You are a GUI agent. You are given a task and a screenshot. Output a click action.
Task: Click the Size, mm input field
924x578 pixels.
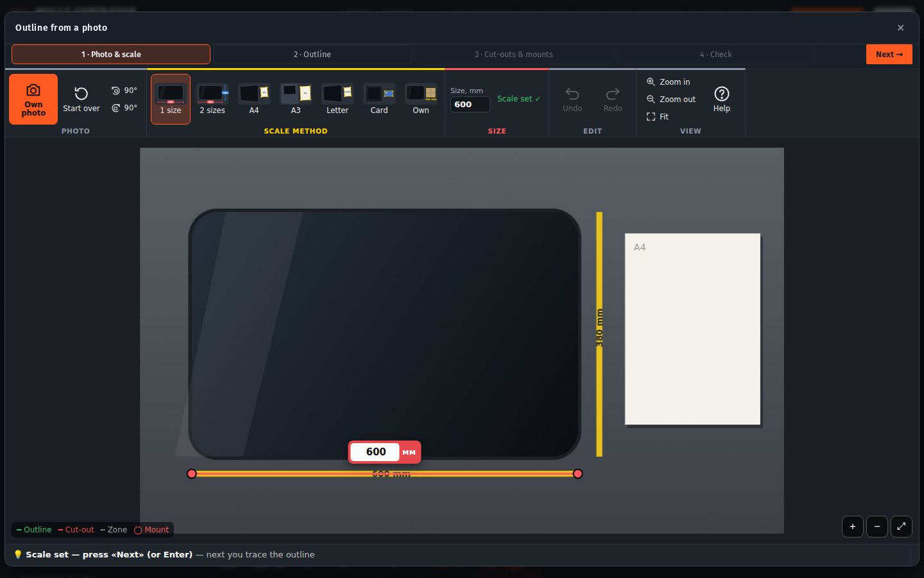tap(470, 104)
